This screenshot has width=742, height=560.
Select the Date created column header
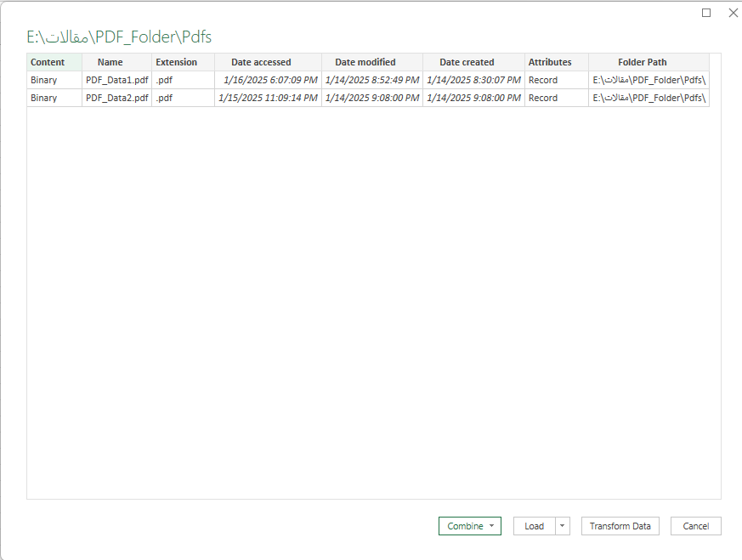(473, 62)
